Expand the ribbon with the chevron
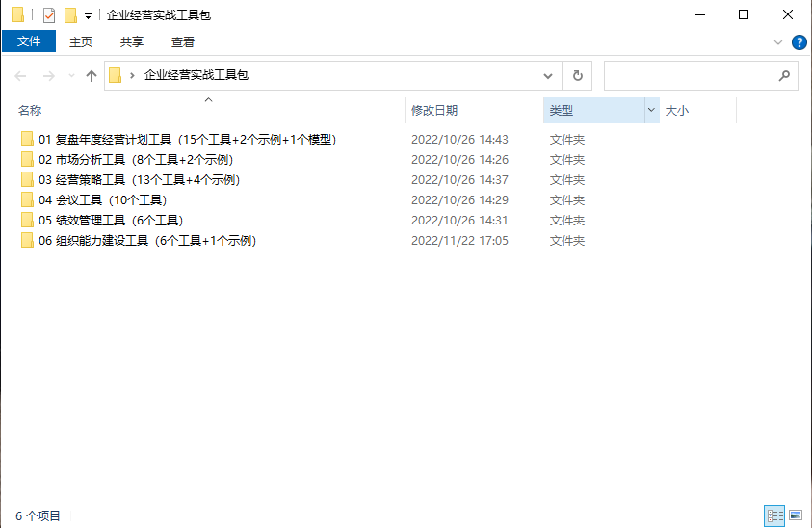 pyautogui.click(x=778, y=42)
